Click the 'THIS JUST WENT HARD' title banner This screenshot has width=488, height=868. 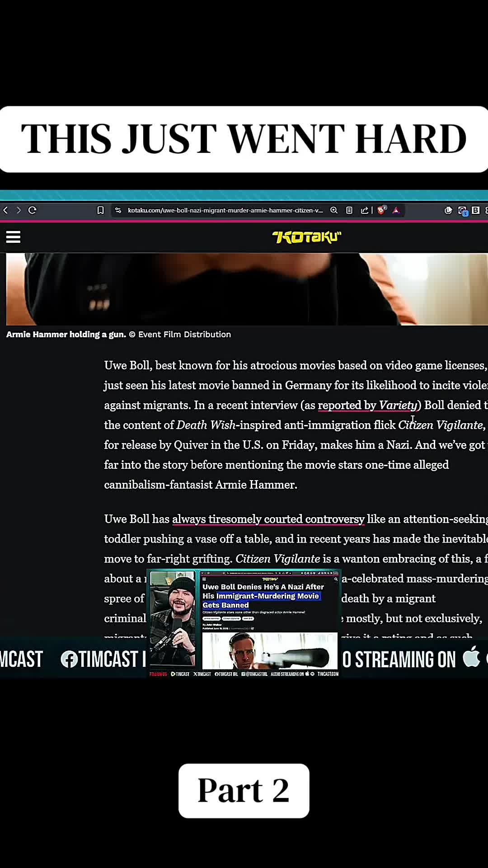point(244,139)
